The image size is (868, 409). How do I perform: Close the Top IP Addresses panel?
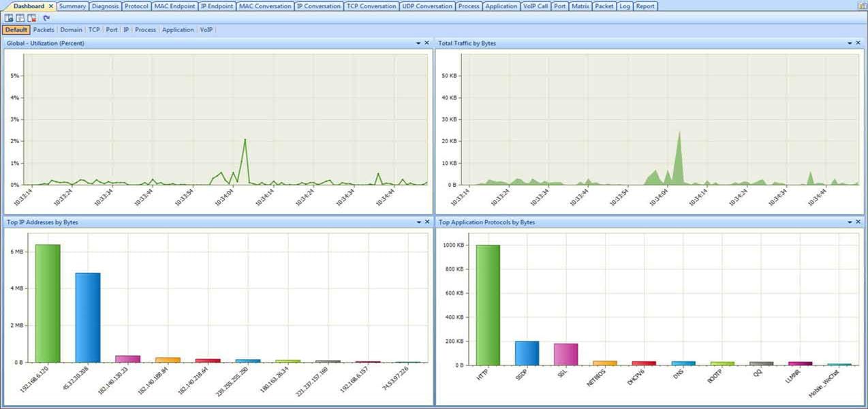click(427, 222)
